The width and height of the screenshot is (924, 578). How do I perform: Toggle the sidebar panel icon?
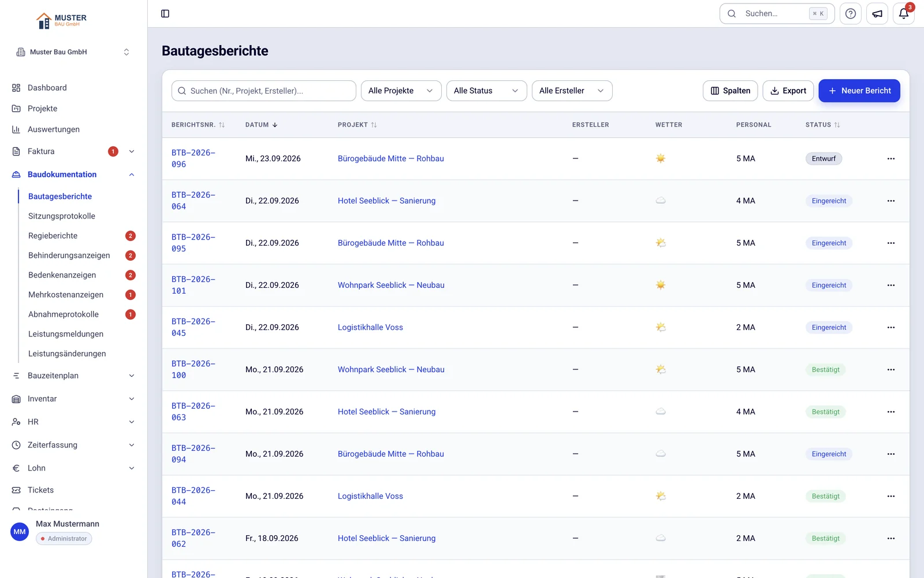(165, 13)
